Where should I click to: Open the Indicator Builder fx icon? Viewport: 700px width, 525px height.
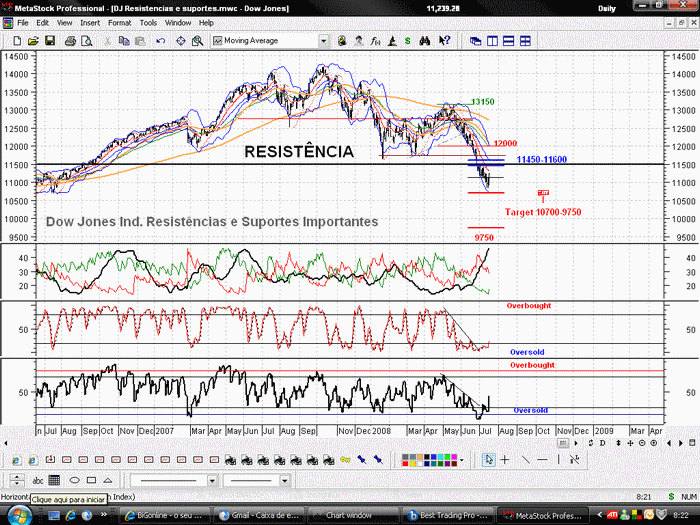click(x=375, y=41)
